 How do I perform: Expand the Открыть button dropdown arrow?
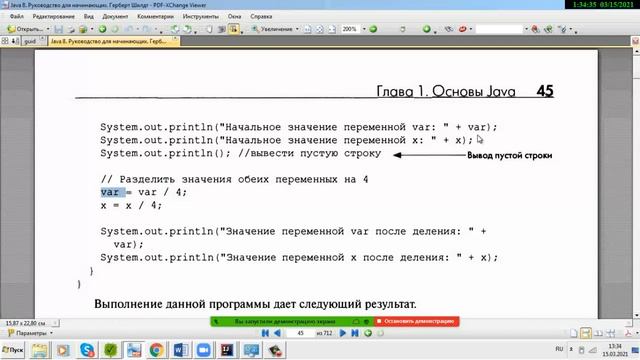click(x=48, y=29)
